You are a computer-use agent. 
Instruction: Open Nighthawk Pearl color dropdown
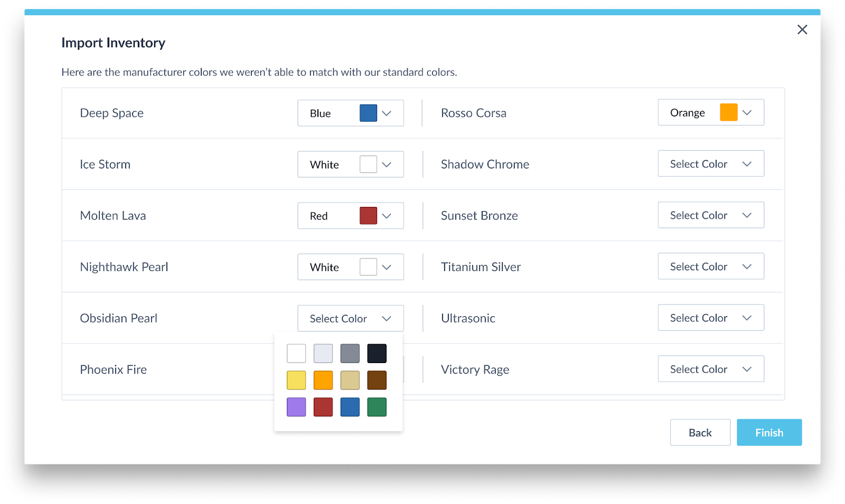351,267
